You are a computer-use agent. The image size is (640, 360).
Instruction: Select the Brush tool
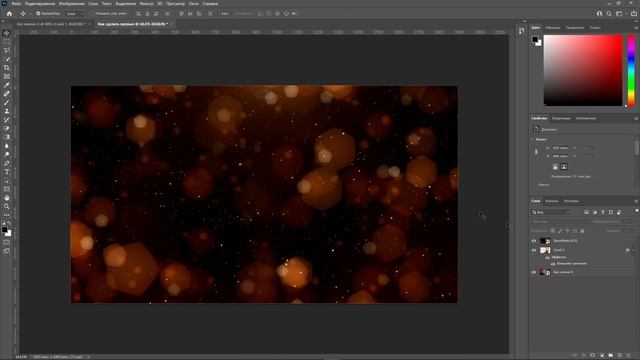pyautogui.click(x=7, y=102)
